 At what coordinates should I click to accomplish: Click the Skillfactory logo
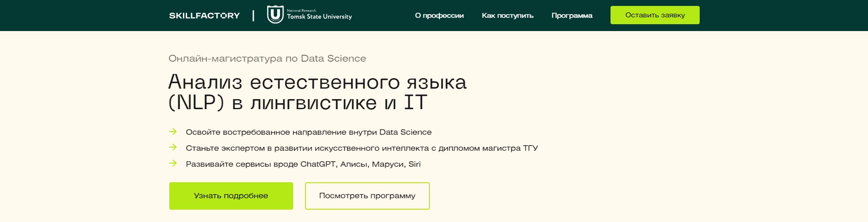(204, 16)
